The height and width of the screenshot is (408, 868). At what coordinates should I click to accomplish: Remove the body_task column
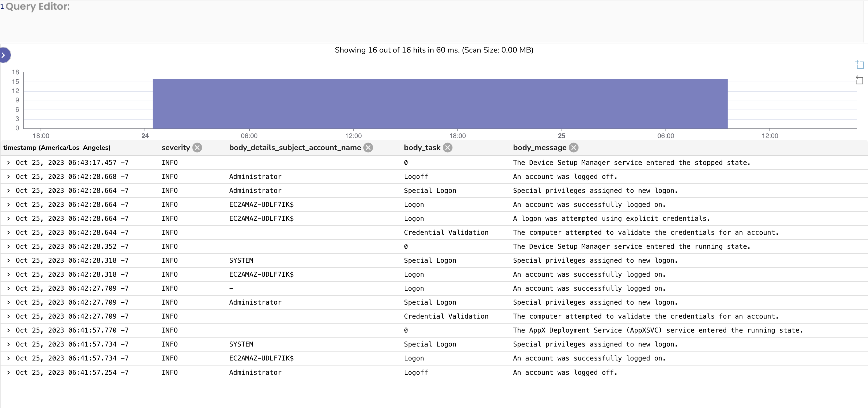click(x=447, y=148)
